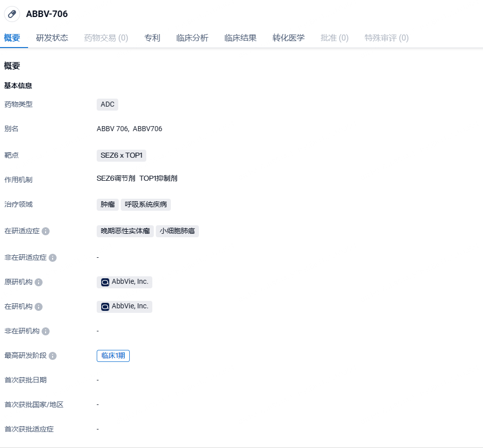This screenshot has height=448, width=483.
Task: Click info icon next to 在研机构
Action: click(x=39, y=307)
